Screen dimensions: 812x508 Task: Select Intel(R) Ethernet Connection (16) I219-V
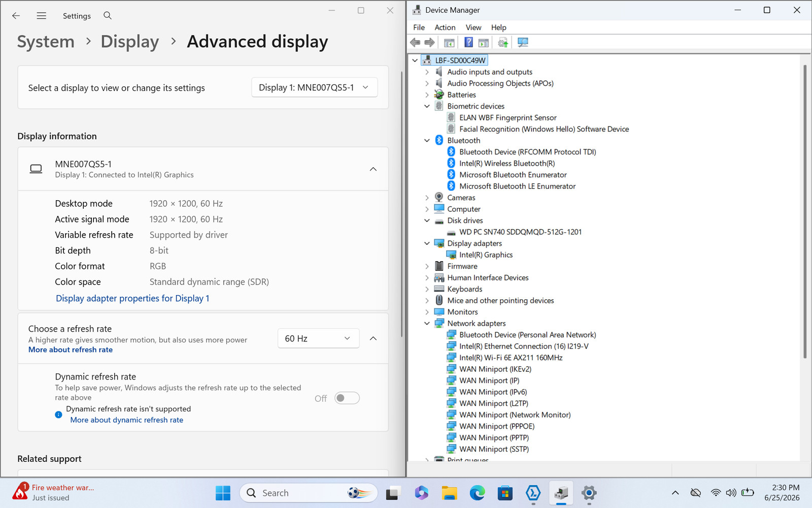pyautogui.click(x=524, y=346)
